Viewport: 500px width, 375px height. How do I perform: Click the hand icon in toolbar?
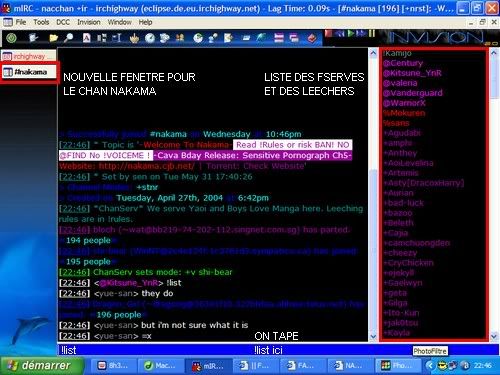click(134, 38)
